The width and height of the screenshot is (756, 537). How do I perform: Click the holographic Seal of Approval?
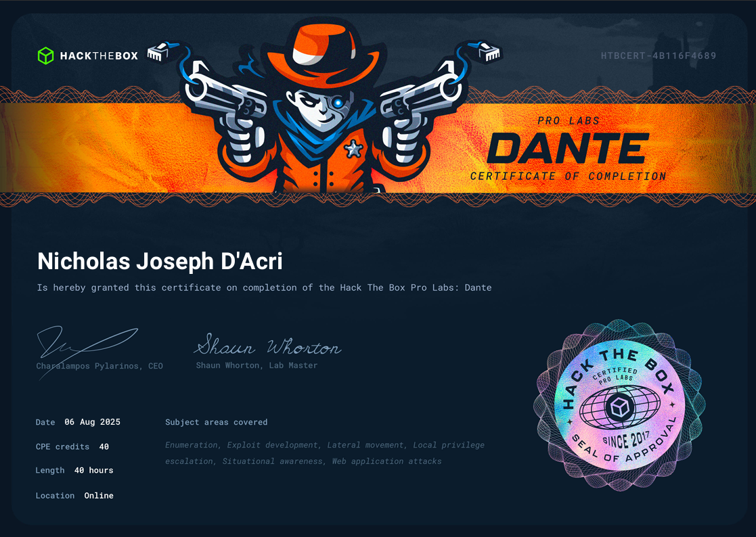[x=619, y=406]
